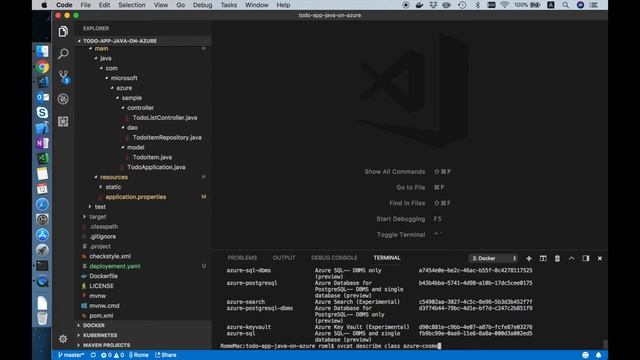Open Finder from the dock
Screen dimensions: 640x360
pyautogui.click(x=42, y=51)
